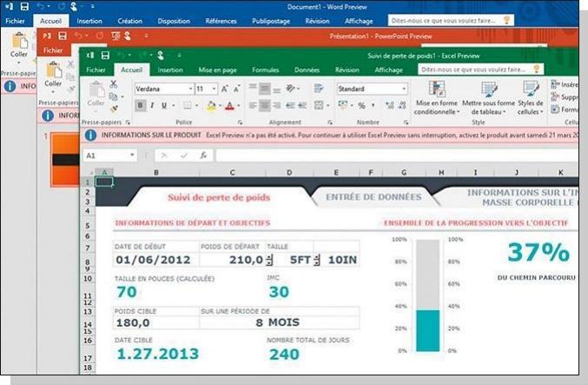Open the Insertion tab in Excel
588x385 pixels.
(170, 70)
